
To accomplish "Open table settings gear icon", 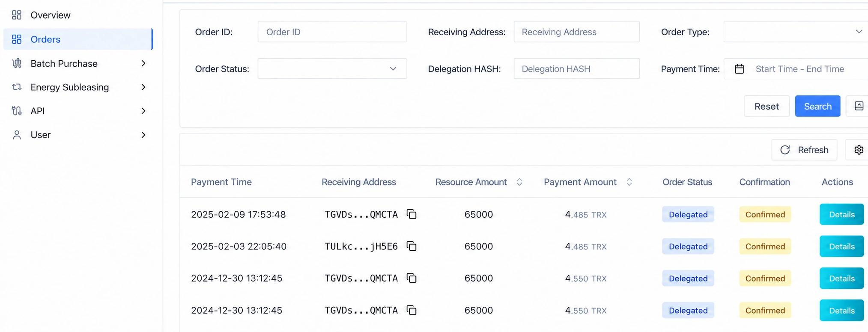I will [859, 150].
